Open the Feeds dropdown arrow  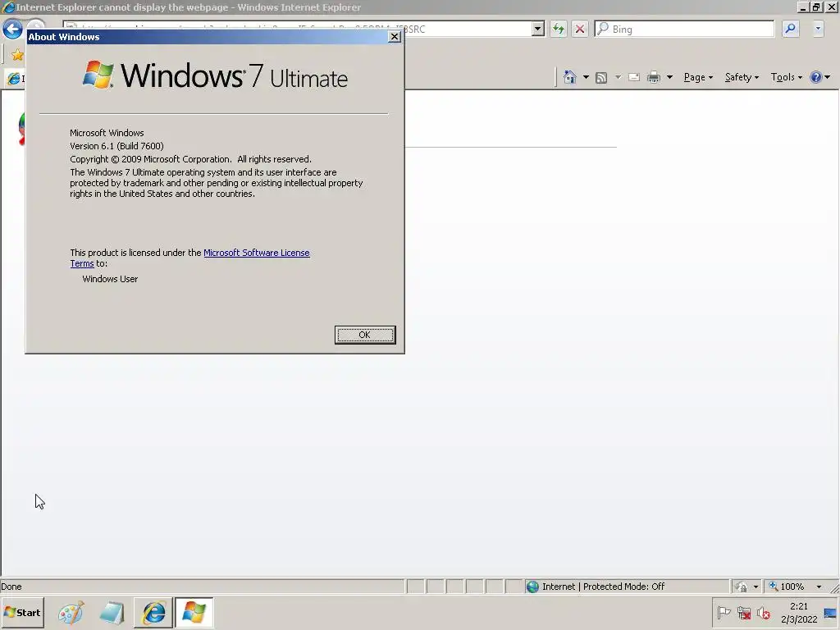tap(618, 77)
